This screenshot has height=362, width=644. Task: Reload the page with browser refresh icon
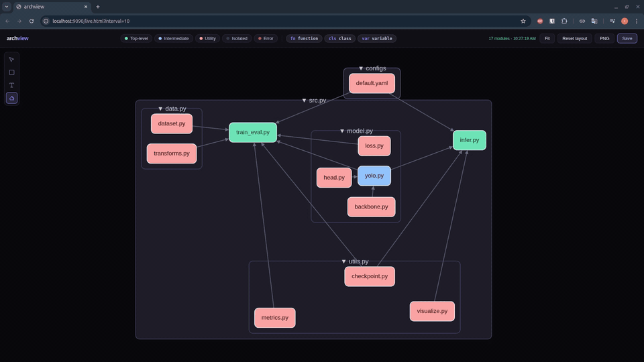[x=32, y=21]
